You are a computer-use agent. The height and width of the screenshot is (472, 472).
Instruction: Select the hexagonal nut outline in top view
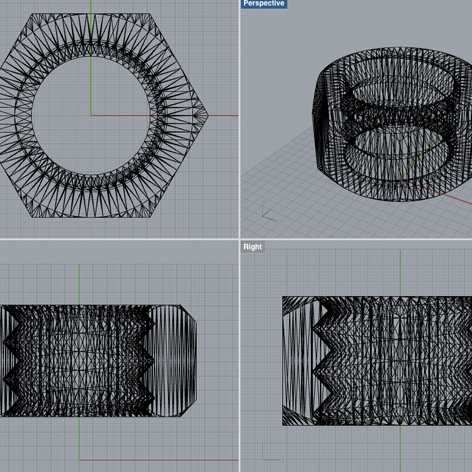(104, 115)
